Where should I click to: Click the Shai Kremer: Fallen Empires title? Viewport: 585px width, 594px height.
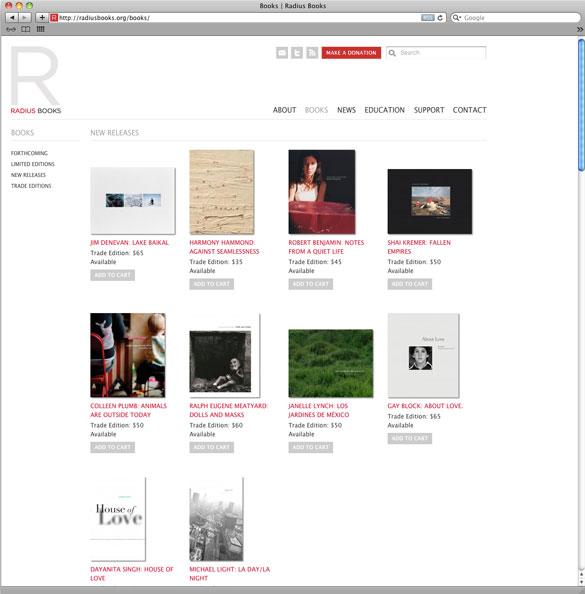[419, 247]
